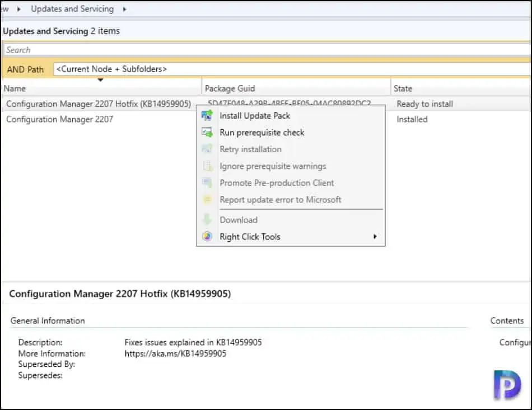The width and height of the screenshot is (532, 410).
Task: Click the hotfix Package Guid cell
Action: coord(290,102)
